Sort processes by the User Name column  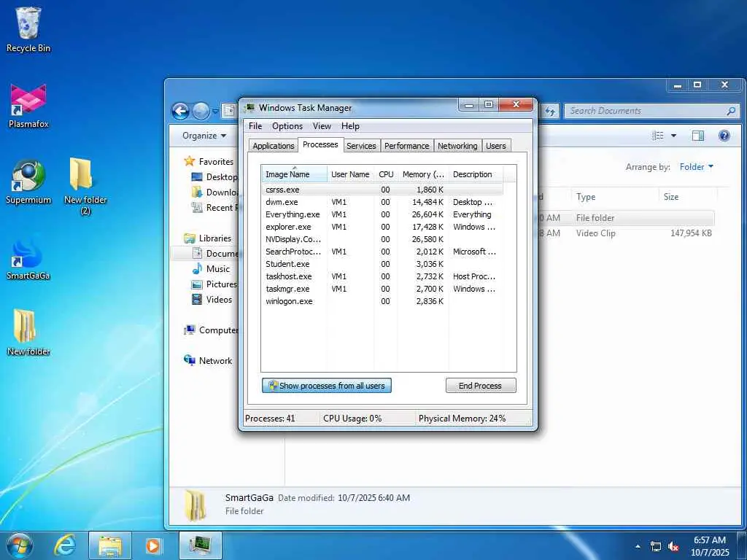click(350, 174)
